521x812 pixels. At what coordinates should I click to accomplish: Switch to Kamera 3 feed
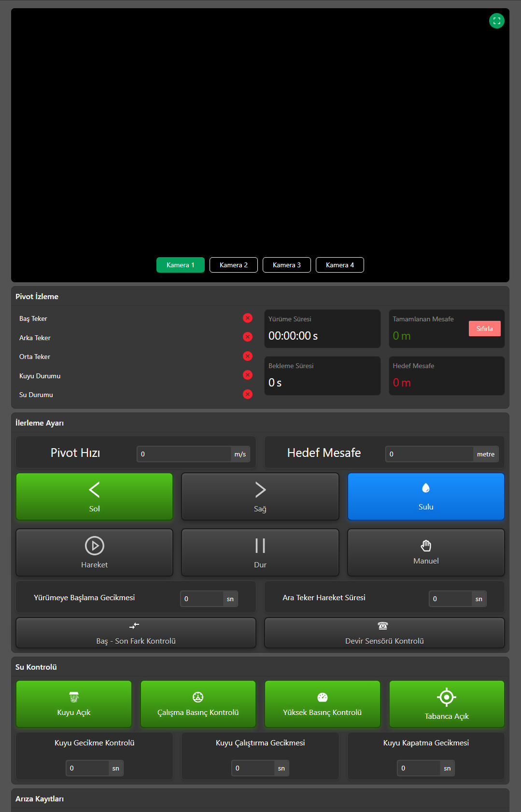coord(286,265)
